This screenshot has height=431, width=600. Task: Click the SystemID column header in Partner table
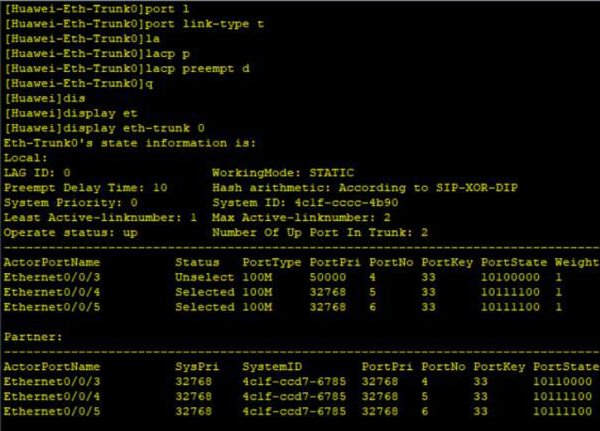coord(272,367)
